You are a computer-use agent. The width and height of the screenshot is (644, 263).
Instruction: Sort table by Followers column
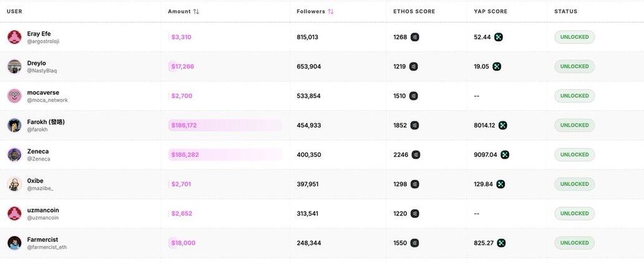point(330,11)
